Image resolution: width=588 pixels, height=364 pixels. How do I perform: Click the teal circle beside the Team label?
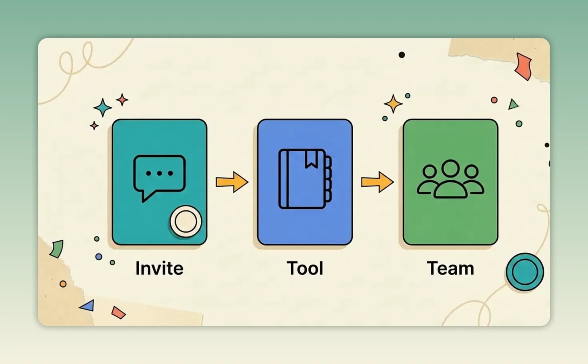click(525, 272)
